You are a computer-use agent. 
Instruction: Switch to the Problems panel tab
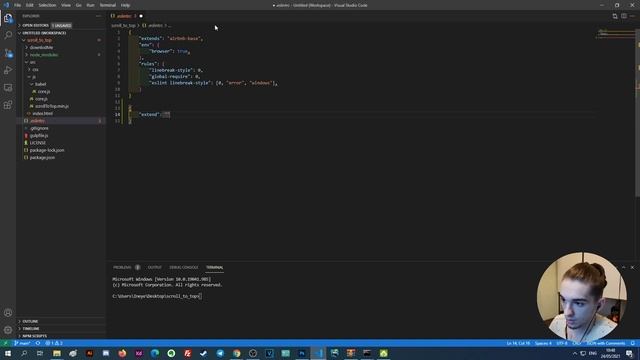(x=122, y=267)
